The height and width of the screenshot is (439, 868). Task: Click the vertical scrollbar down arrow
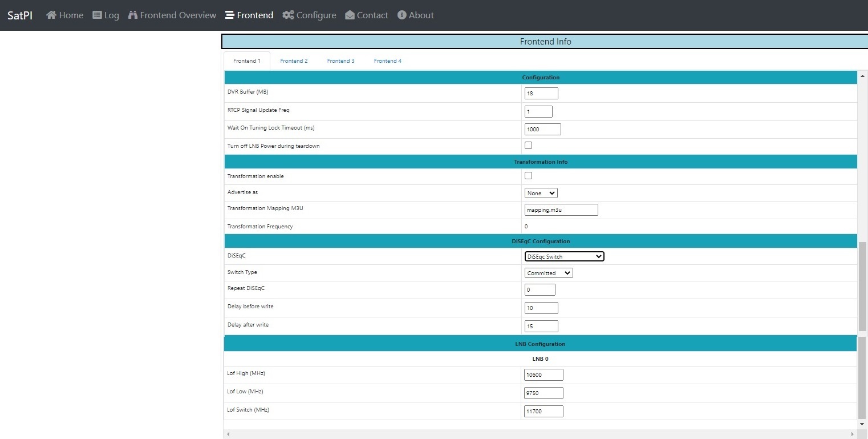[862, 424]
